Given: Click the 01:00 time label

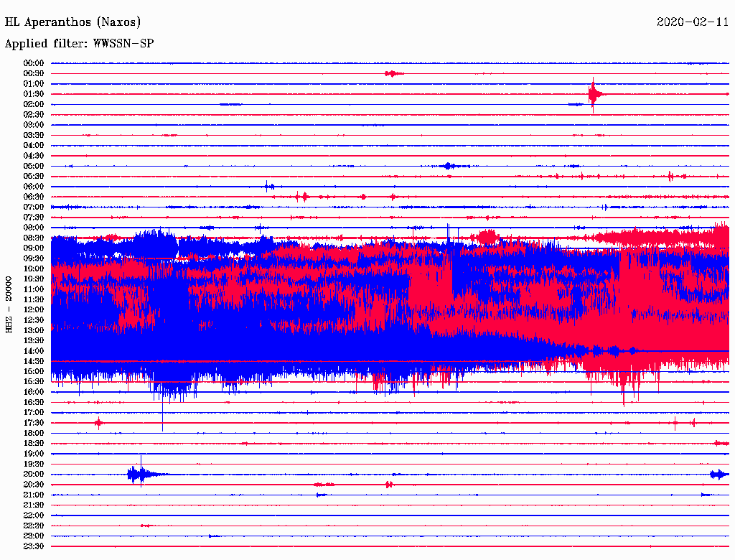Looking at the screenshot, I should click(34, 84).
